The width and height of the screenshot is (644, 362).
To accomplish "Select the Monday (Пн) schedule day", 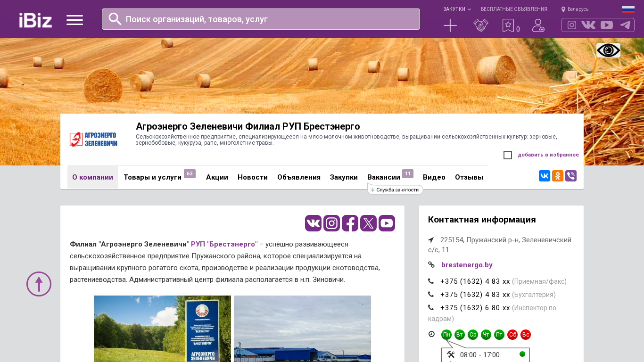I will tap(446, 335).
